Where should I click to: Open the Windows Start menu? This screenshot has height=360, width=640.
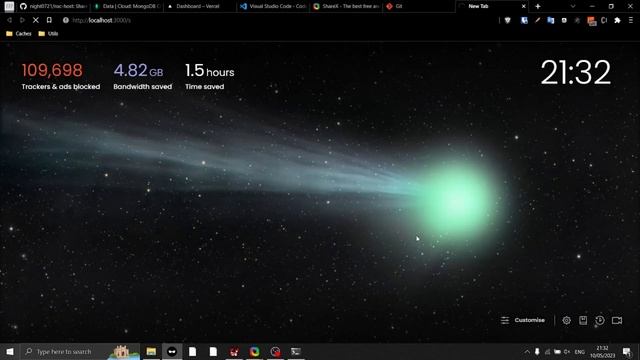(10, 351)
